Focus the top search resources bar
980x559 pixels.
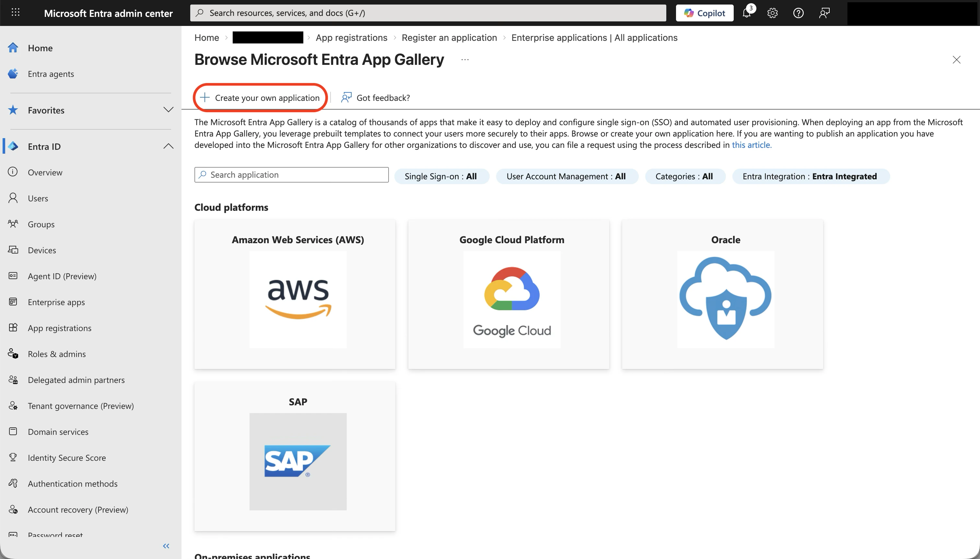428,13
